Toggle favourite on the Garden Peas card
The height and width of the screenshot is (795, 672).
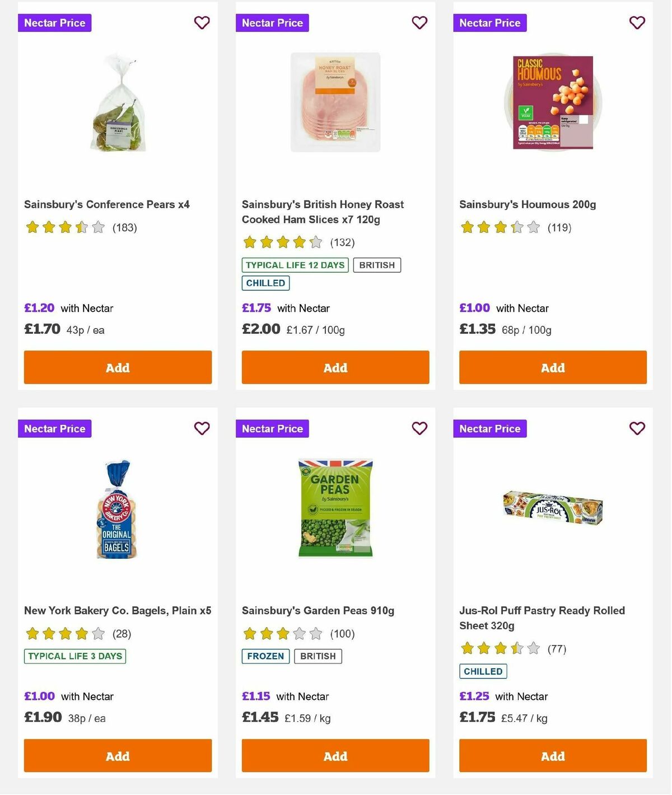tap(419, 428)
